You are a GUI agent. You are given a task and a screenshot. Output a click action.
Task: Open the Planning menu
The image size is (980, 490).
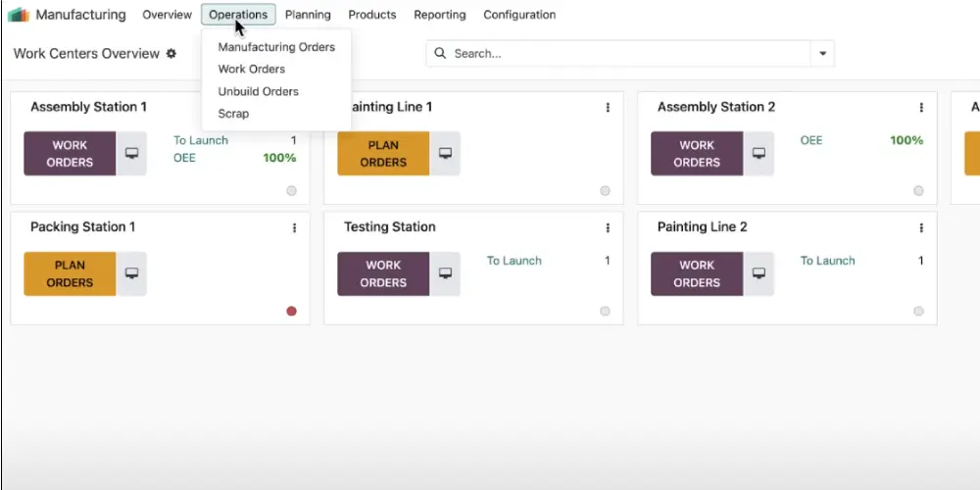[308, 15]
